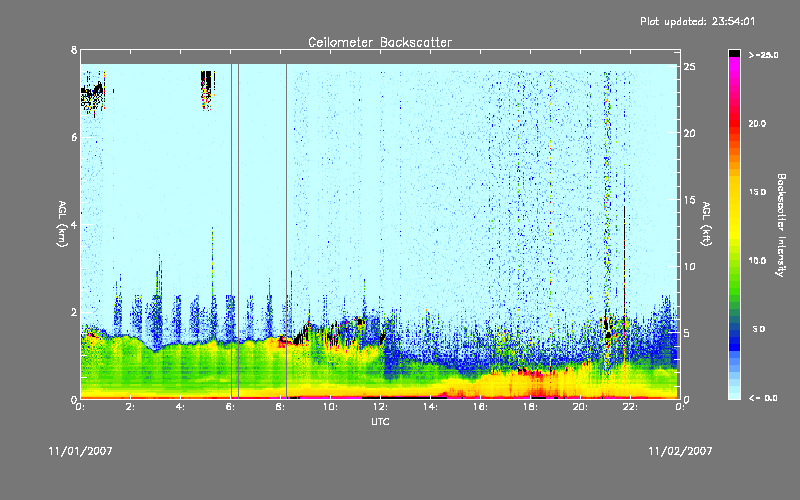Click the "Backscatter Intensity" colorbar label
Viewport: 800px width, 500px height.
coord(781,225)
